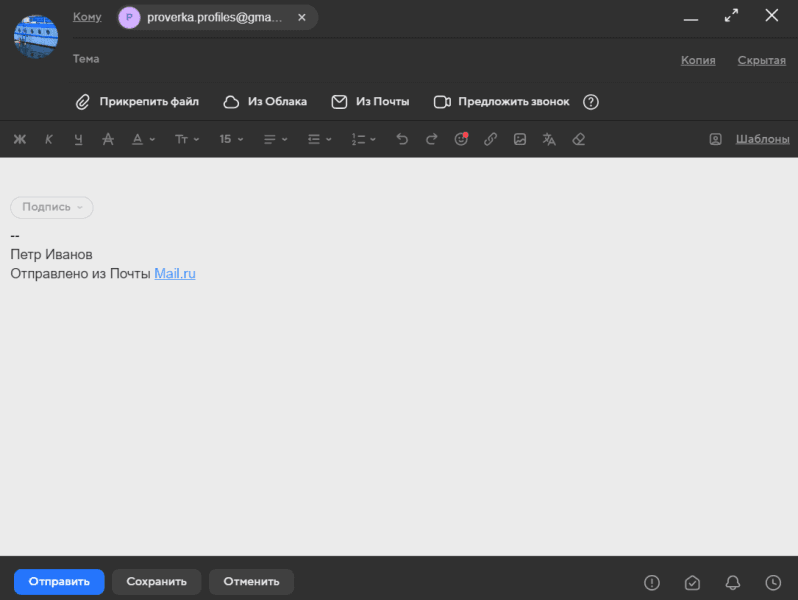798x600 pixels.
Task: Select Из Почты attachment option
Action: click(x=370, y=102)
